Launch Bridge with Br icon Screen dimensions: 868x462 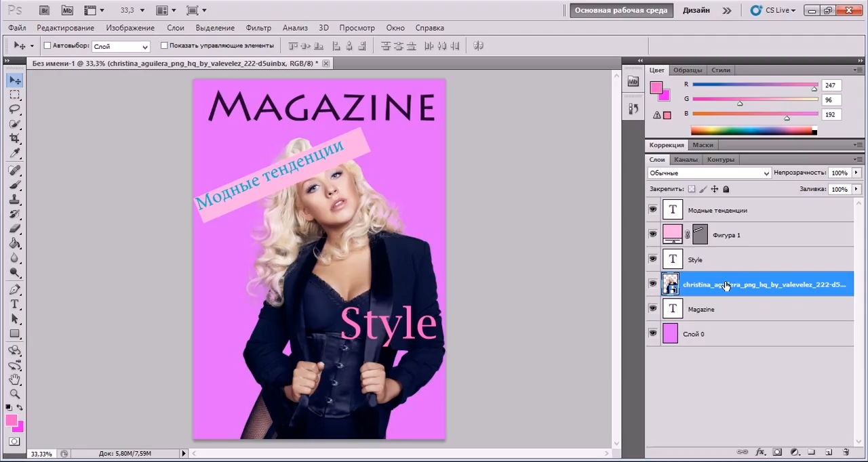point(45,10)
